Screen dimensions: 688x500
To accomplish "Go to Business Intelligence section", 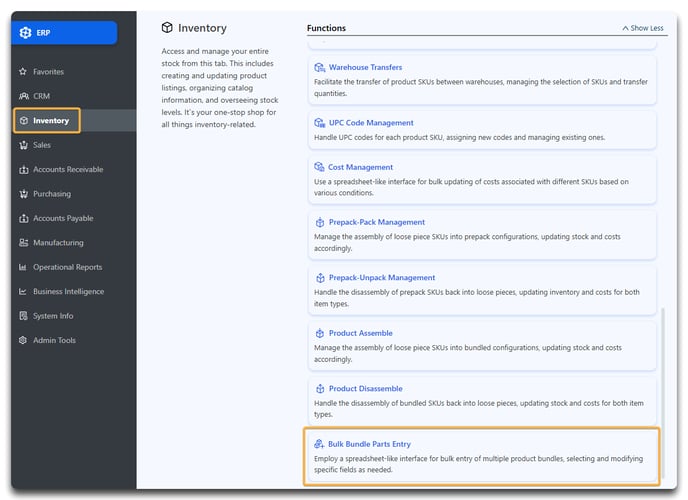I will 68,292.
